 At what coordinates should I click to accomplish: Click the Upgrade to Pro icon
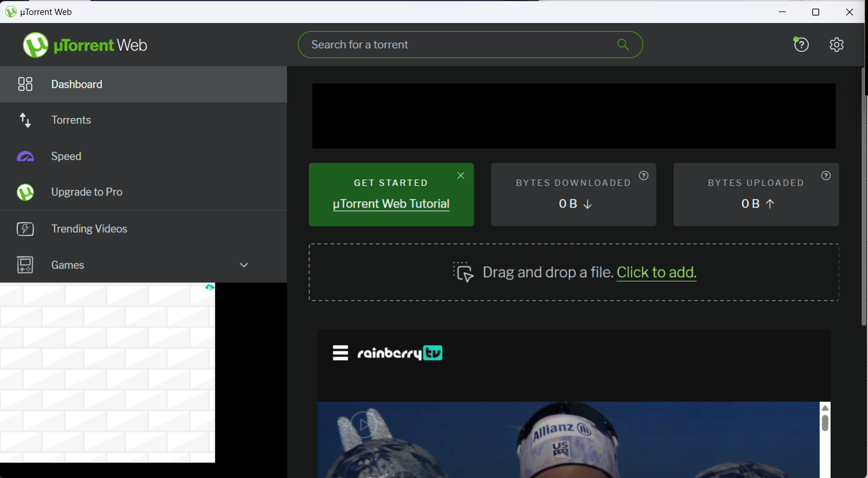tap(25, 192)
